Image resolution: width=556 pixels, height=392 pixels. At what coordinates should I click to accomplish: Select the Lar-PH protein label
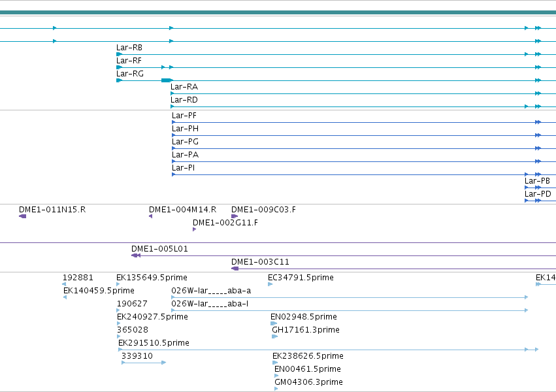[x=185, y=129]
